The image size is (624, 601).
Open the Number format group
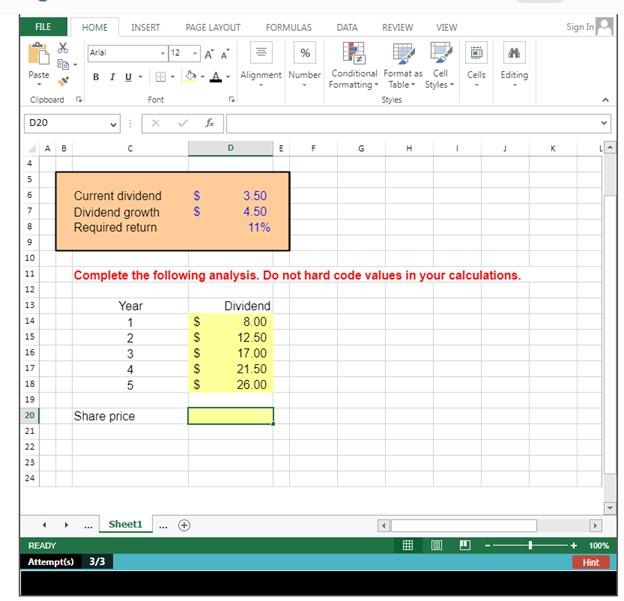click(x=304, y=64)
